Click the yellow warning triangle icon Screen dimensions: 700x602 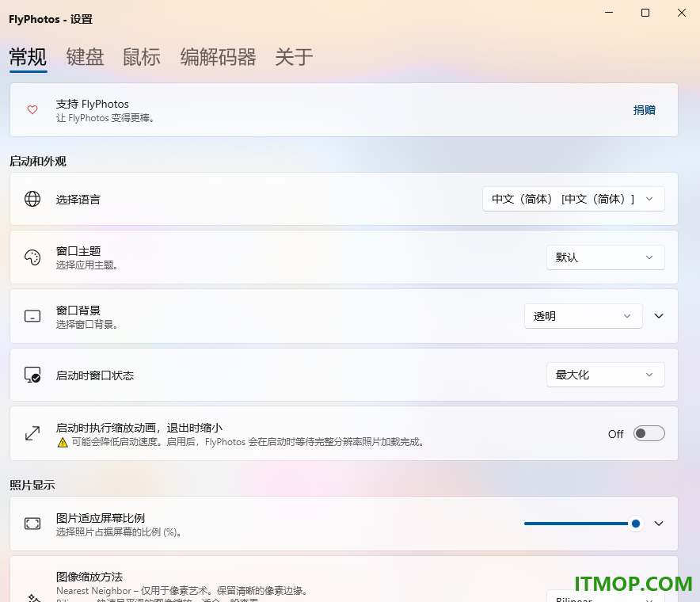pos(63,442)
